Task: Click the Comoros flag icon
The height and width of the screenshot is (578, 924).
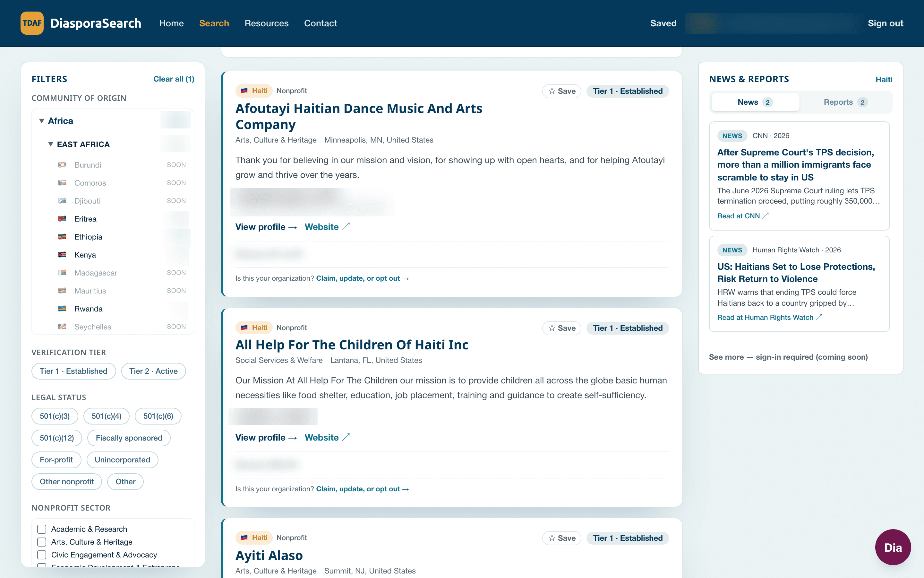Action: pos(62,183)
